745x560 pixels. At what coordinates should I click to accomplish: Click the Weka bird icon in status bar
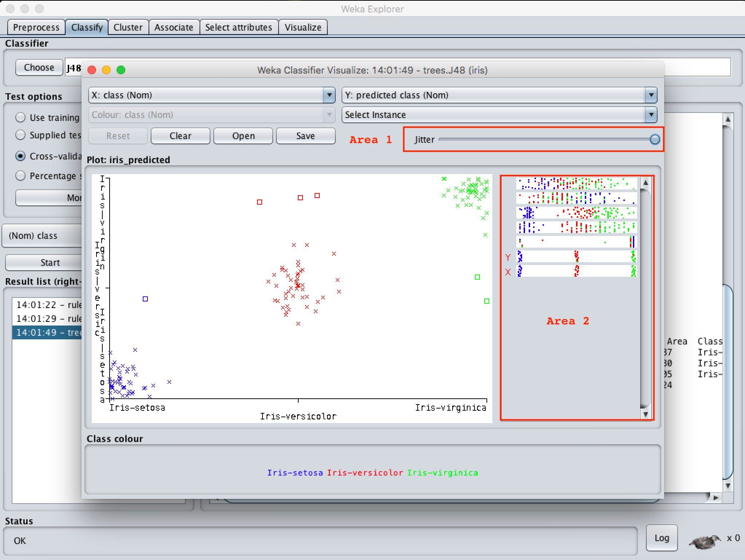coord(704,541)
